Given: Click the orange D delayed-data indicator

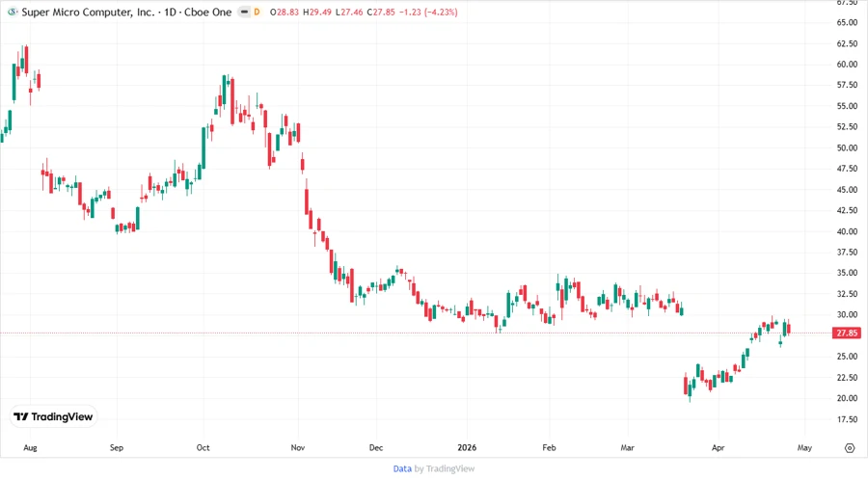Looking at the screenshot, I should click(257, 12).
